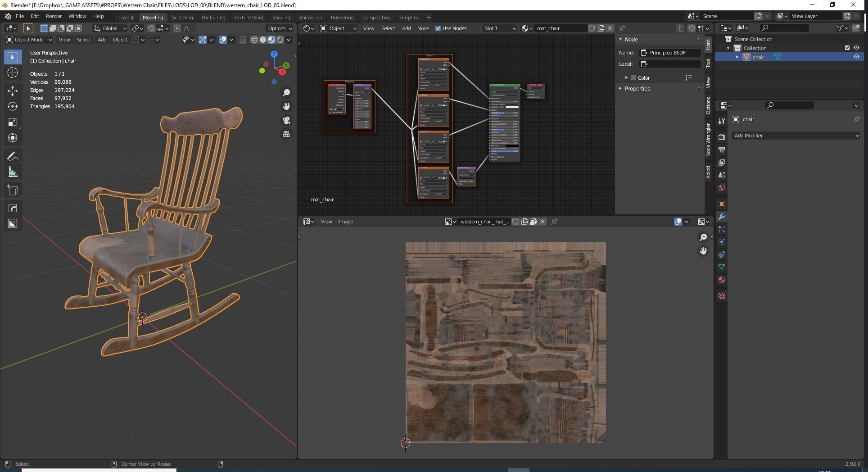The width and height of the screenshot is (868, 472).
Task: Expand the chair item in outliner
Action: pyautogui.click(x=737, y=57)
